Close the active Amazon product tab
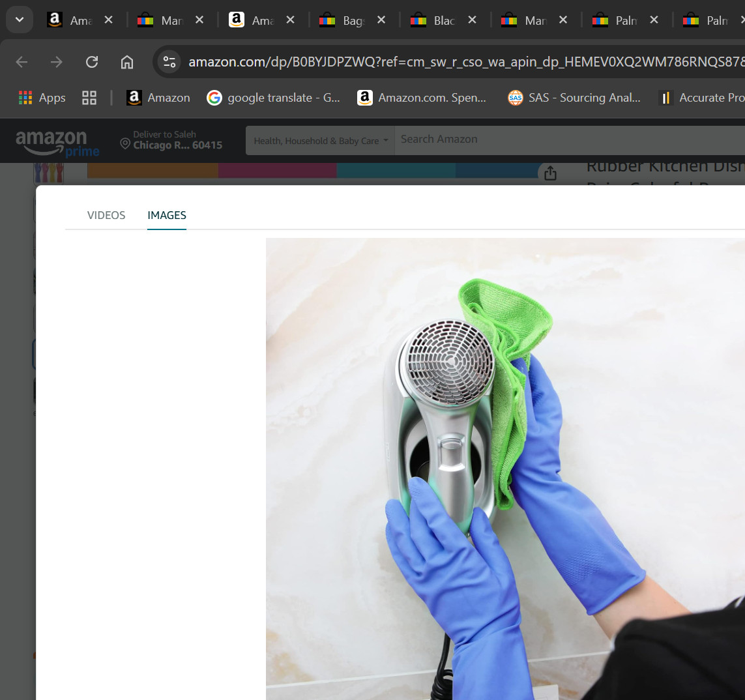 click(290, 20)
